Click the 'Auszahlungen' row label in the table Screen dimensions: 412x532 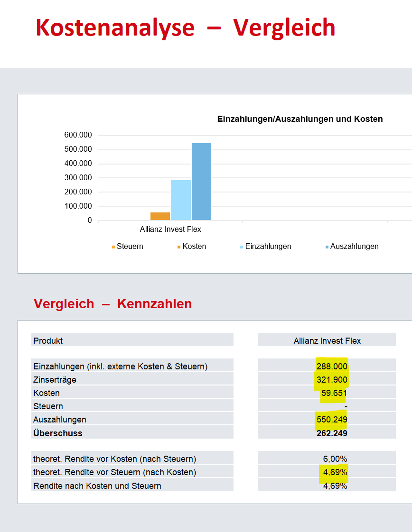60,420
